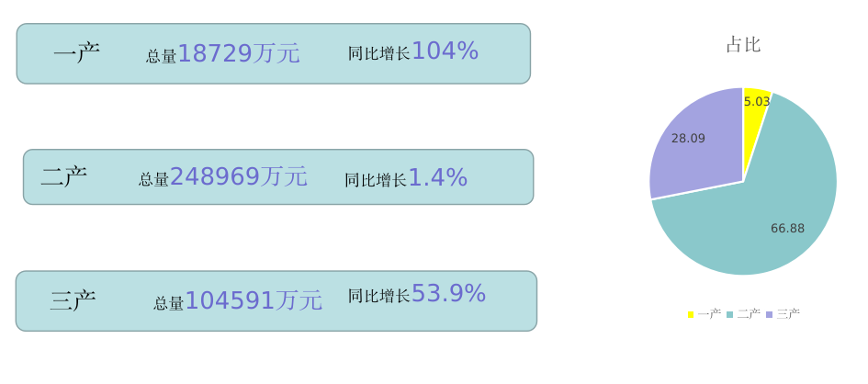Click the 同比增长1.4% figure
The image size is (868, 384).
click(x=406, y=178)
